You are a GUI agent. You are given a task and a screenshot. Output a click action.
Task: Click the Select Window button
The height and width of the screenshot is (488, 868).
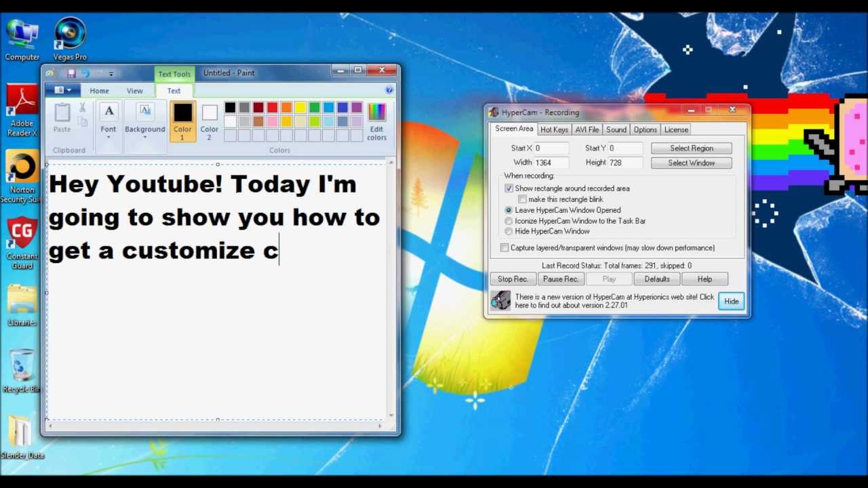692,163
